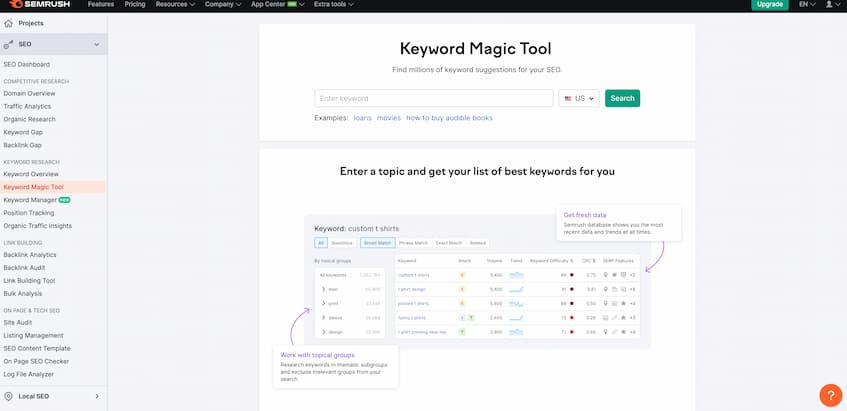847x411 pixels.
Task: Expand the Local SEO section
Action: pos(97,396)
